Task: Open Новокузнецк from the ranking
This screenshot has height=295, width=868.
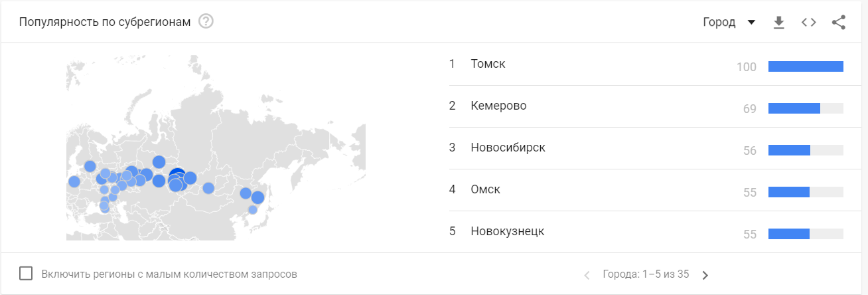Action: pyautogui.click(x=507, y=231)
